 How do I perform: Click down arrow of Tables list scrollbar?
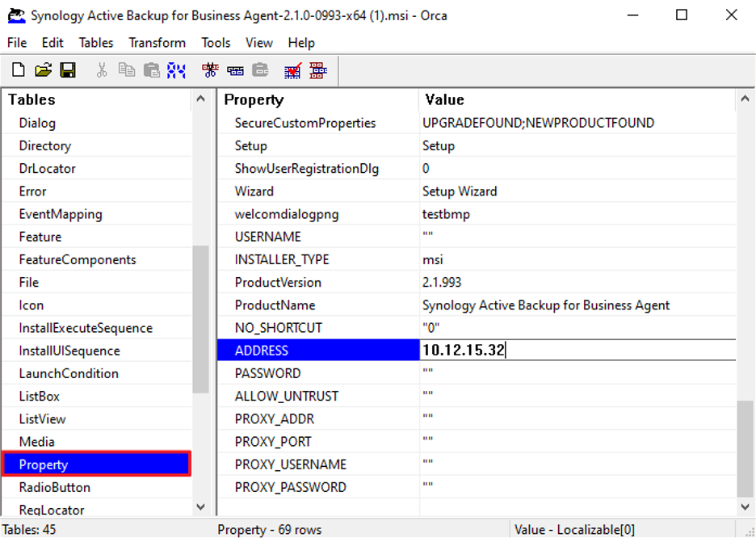[x=200, y=507]
